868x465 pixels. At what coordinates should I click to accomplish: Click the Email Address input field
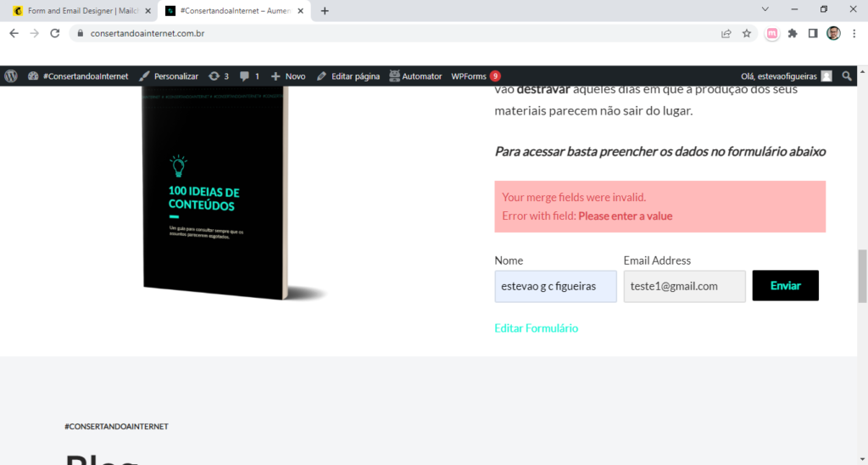coord(684,287)
